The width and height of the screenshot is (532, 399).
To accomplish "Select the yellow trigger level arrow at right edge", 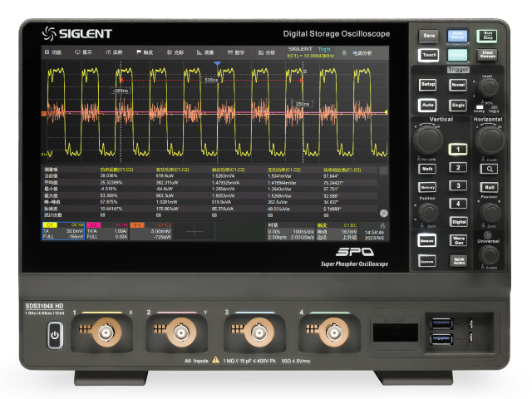I will [386, 112].
